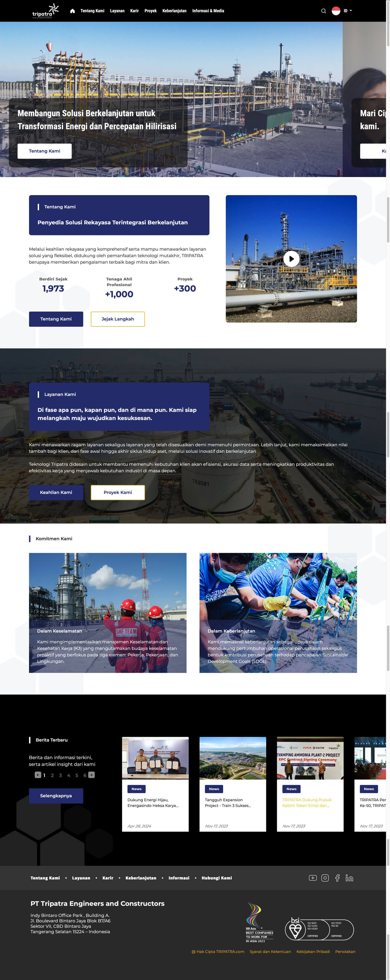Open Penolakan link
This screenshot has height=980, width=390.
coord(345,952)
